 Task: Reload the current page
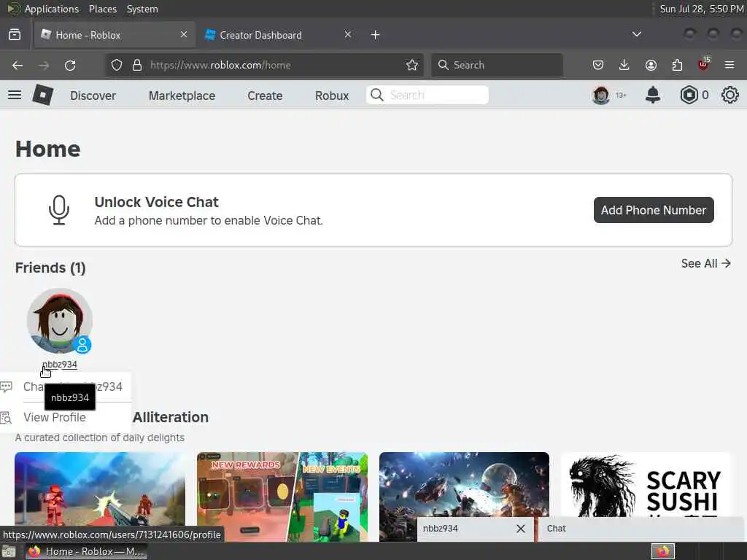pos(70,65)
